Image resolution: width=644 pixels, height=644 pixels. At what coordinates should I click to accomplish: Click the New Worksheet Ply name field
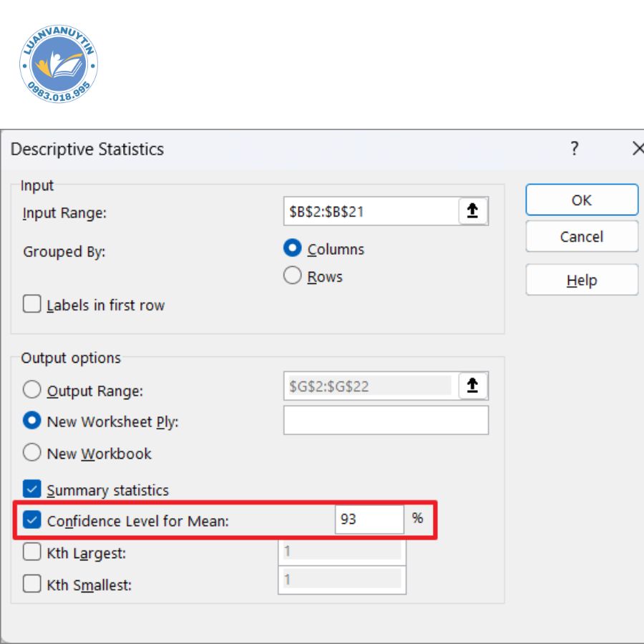[x=386, y=421]
